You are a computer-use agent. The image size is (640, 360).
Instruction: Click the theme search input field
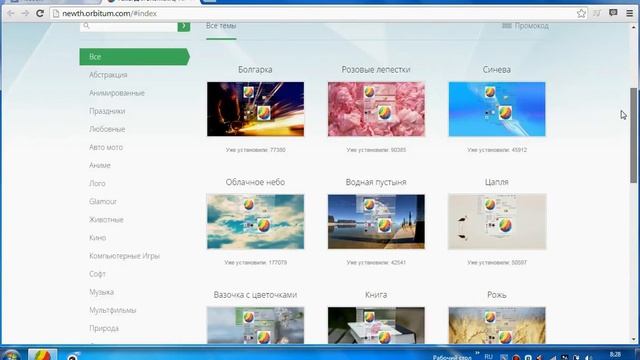click(x=129, y=26)
